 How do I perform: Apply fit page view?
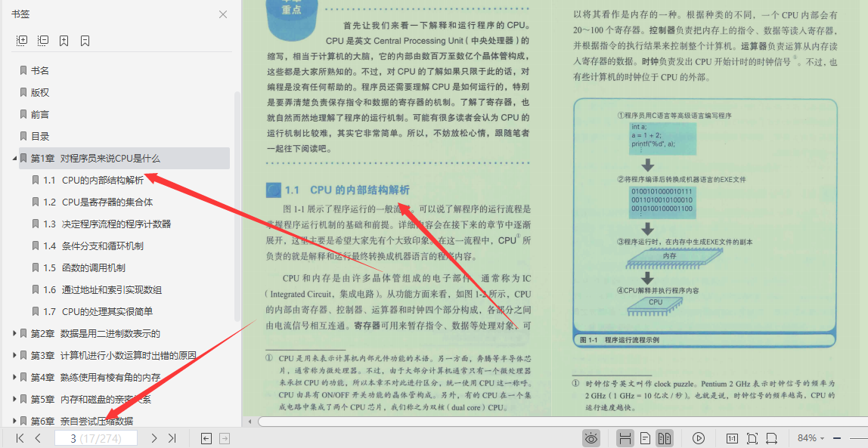tap(753, 437)
